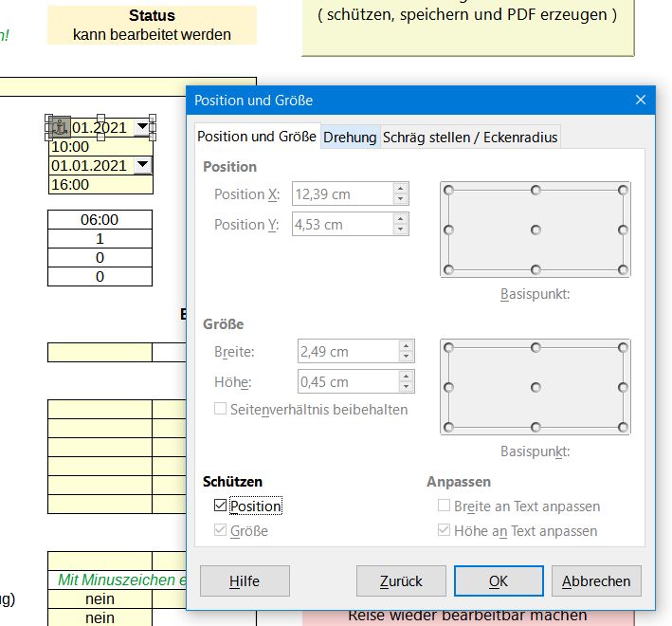Increase the Position X spinner value

[x=401, y=188]
